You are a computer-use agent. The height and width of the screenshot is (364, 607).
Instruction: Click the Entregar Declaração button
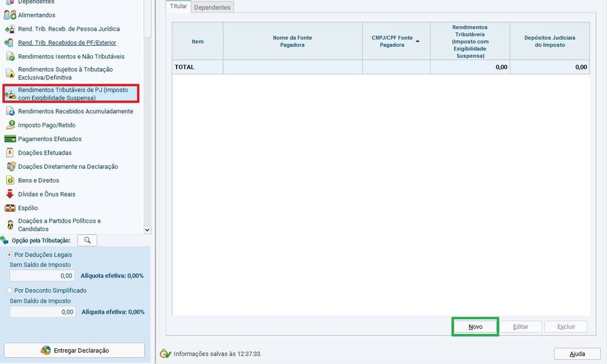74,351
